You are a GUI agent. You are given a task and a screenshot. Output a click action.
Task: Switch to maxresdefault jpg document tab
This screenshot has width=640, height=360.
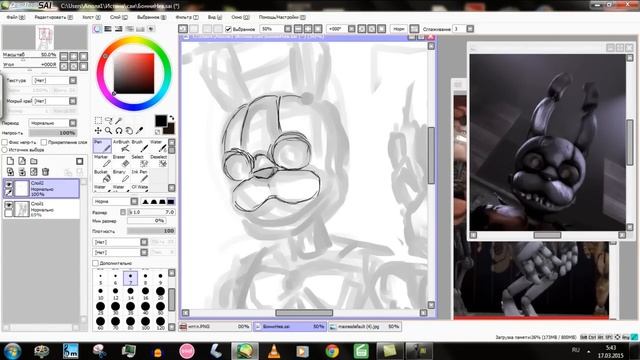(x=364, y=327)
